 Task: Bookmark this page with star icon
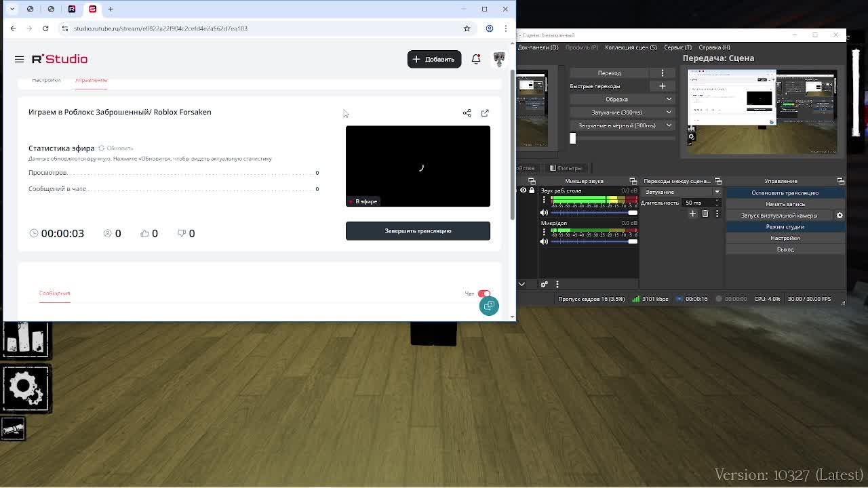[467, 28]
